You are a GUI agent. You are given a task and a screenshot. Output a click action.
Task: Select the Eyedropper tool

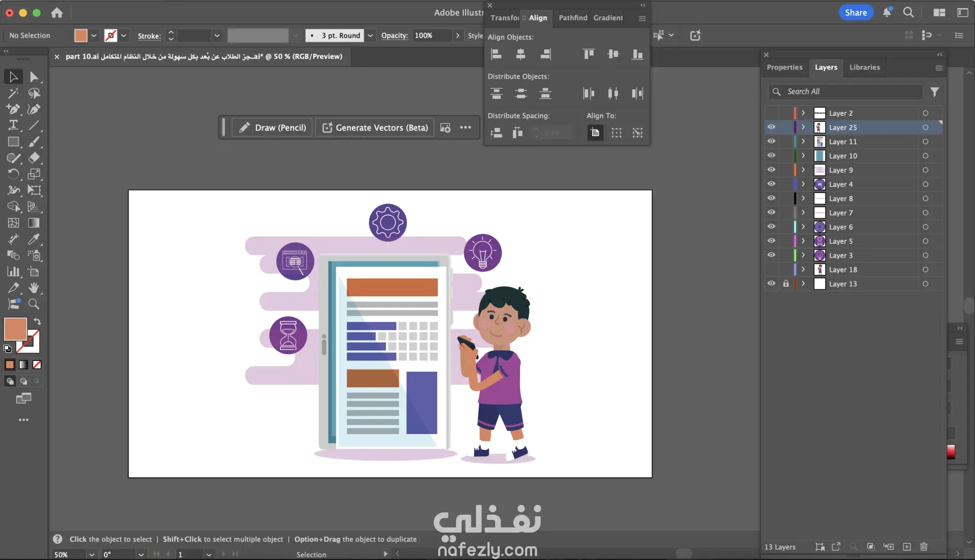point(34,239)
